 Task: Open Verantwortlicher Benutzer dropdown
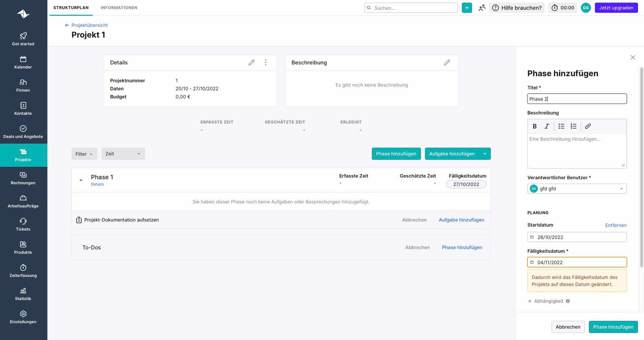pos(577,189)
